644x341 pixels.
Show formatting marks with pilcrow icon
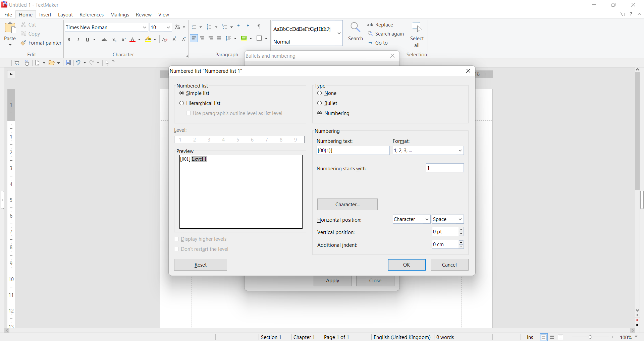click(x=259, y=27)
